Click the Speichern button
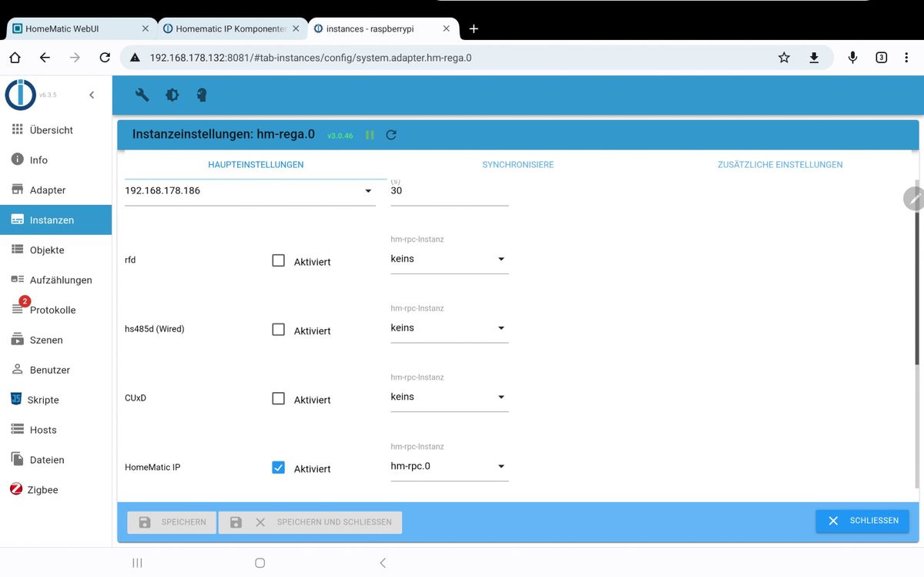 point(172,522)
